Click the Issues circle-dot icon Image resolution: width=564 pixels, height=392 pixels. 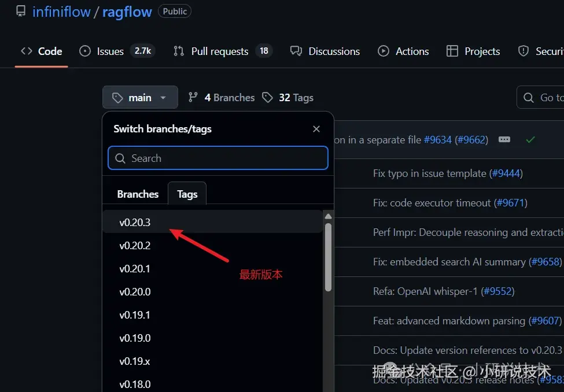pyautogui.click(x=85, y=51)
